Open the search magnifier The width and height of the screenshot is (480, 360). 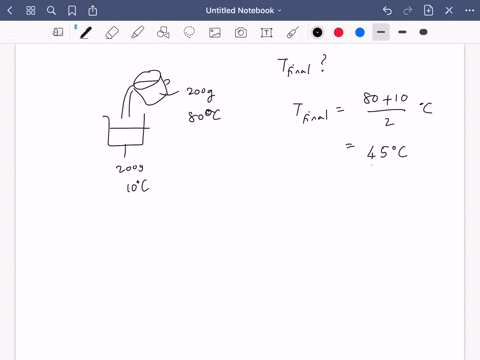[51, 11]
